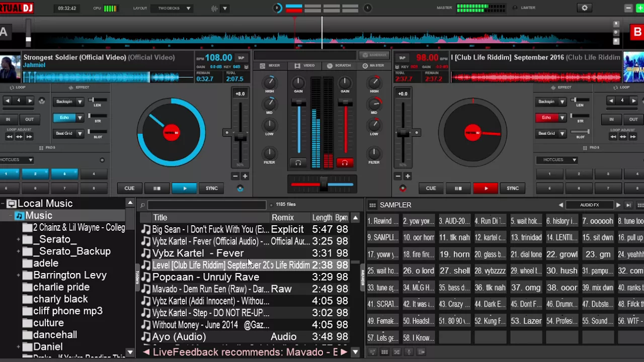Viewport: 644px width, 362px height.
Task: Click left deck key expand chevron
Action: [246, 67]
